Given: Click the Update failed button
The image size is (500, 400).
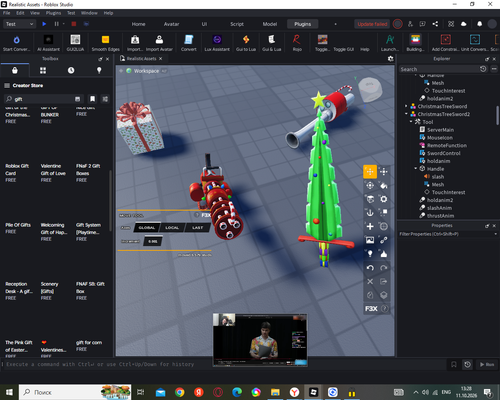Looking at the screenshot, I should (372, 24).
